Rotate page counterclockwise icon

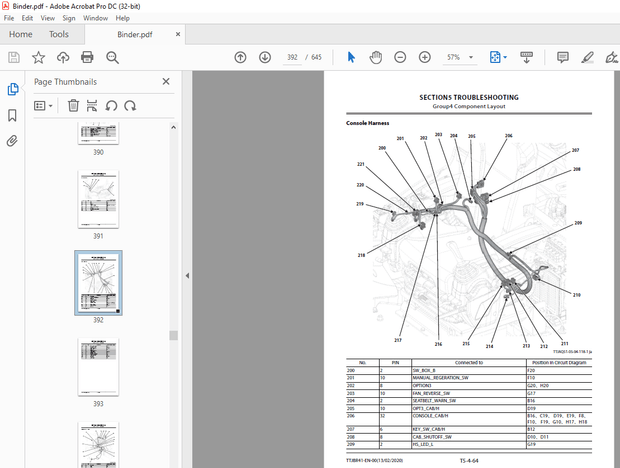click(x=111, y=106)
